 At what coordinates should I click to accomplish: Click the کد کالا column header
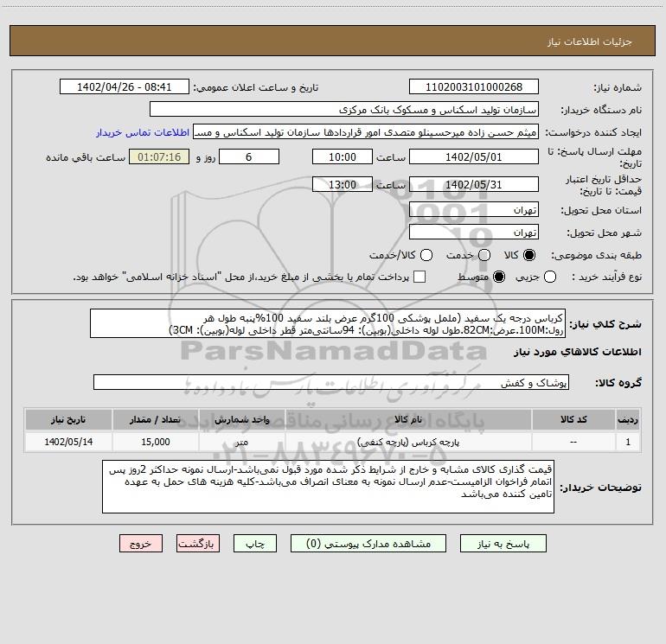(x=573, y=419)
